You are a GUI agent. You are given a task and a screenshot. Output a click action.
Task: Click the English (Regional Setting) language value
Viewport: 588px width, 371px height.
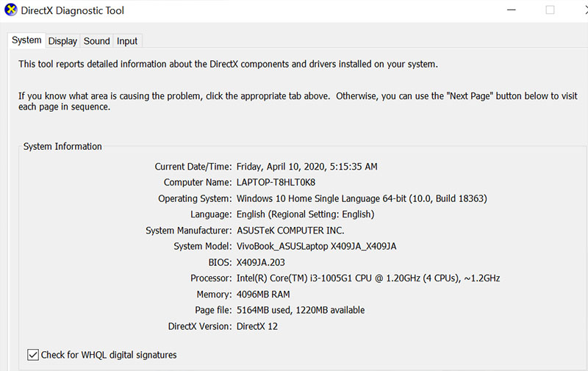(x=305, y=215)
